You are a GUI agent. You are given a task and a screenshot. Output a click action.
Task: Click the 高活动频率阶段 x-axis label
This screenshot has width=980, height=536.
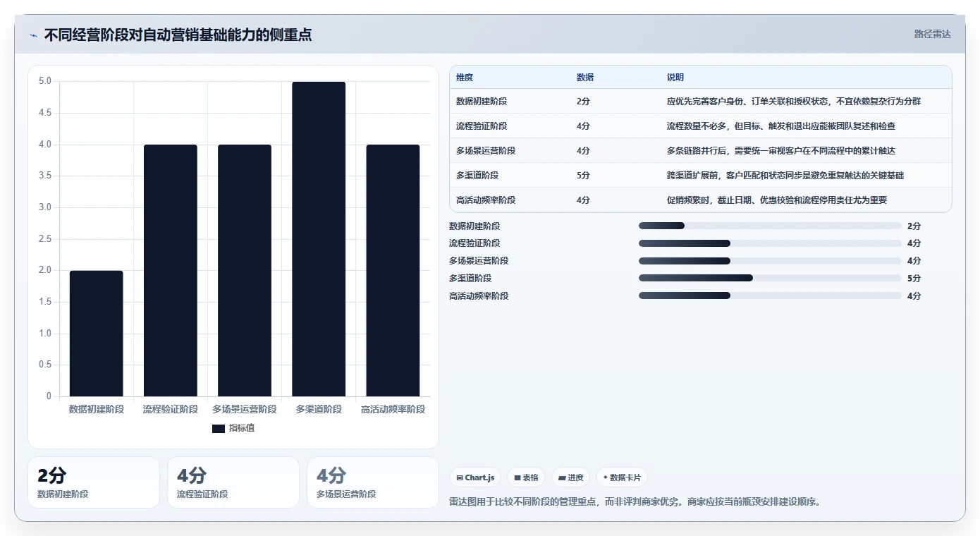click(393, 409)
